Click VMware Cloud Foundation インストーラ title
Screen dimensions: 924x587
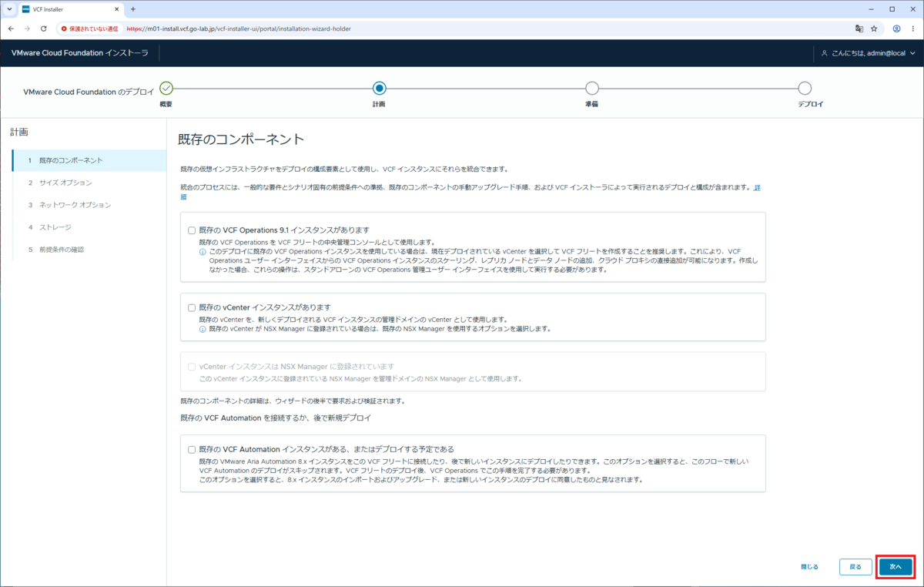79,53
